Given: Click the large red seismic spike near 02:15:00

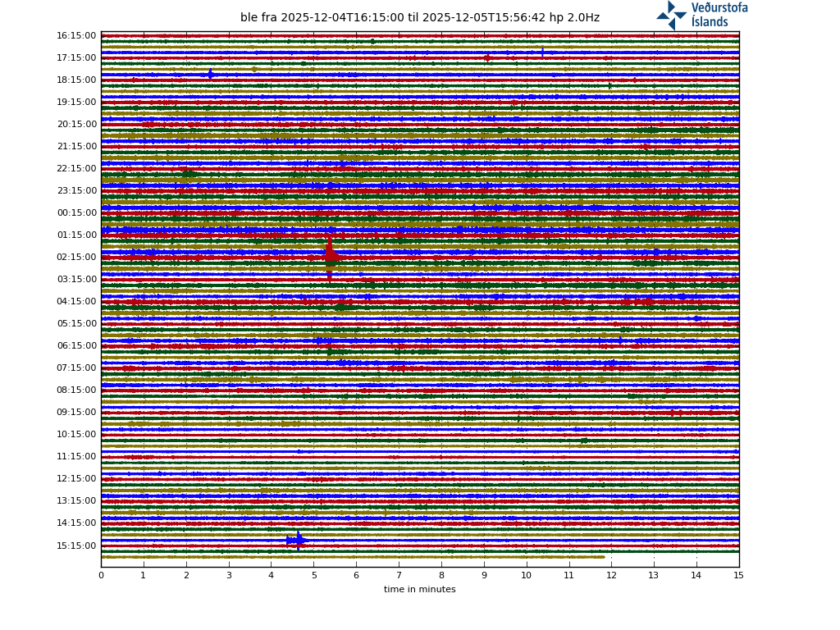Looking at the screenshot, I should (x=329, y=255).
